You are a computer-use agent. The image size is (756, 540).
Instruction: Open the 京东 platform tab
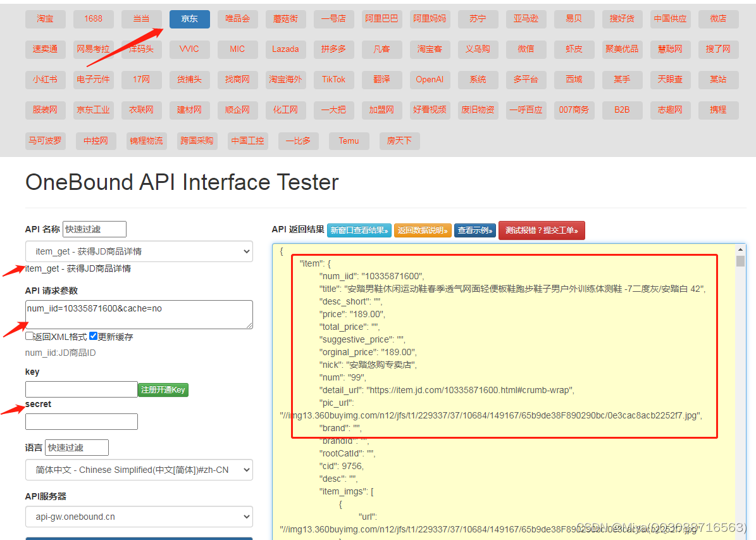tap(190, 19)
